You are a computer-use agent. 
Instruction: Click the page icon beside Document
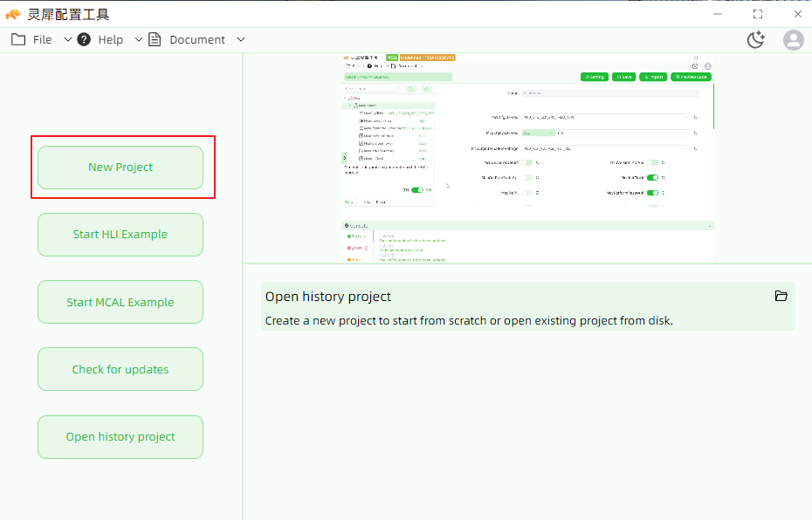pyautogui.click(x=155, y=39)
